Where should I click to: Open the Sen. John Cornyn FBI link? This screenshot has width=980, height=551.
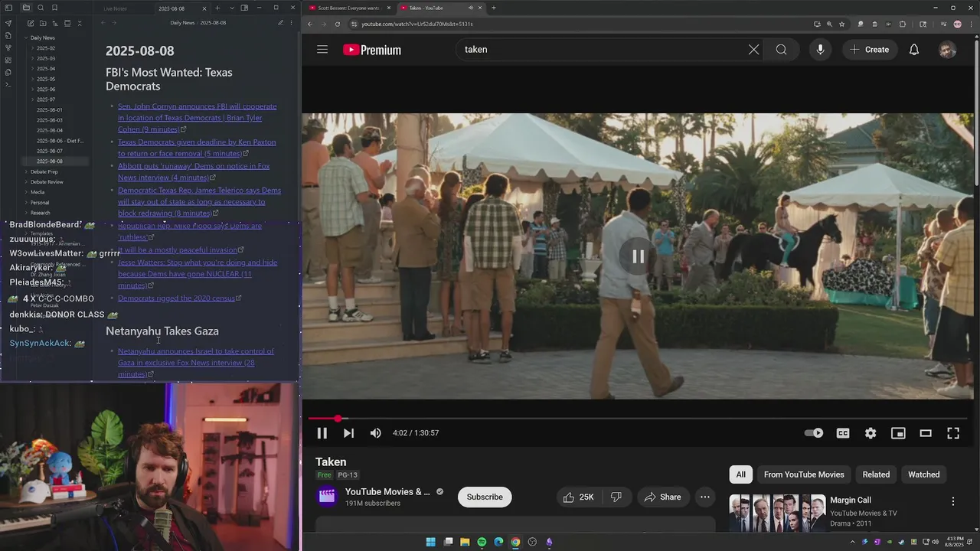(197, 118)
